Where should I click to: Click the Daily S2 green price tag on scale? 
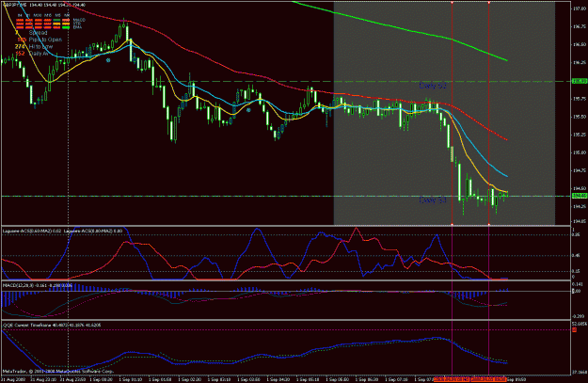click(580, 81)
